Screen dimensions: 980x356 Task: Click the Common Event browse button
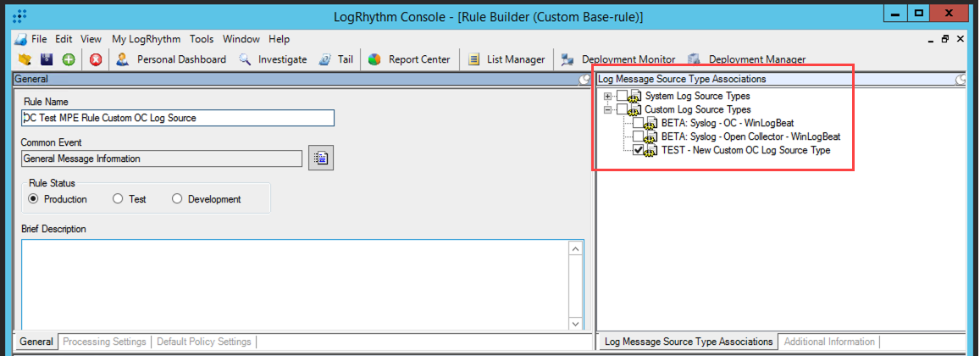(321, 159)
